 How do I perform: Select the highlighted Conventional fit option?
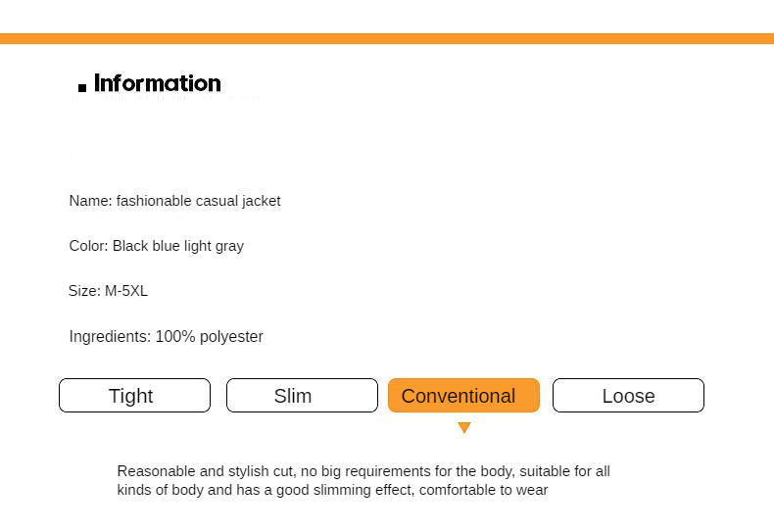coord(464,395)
